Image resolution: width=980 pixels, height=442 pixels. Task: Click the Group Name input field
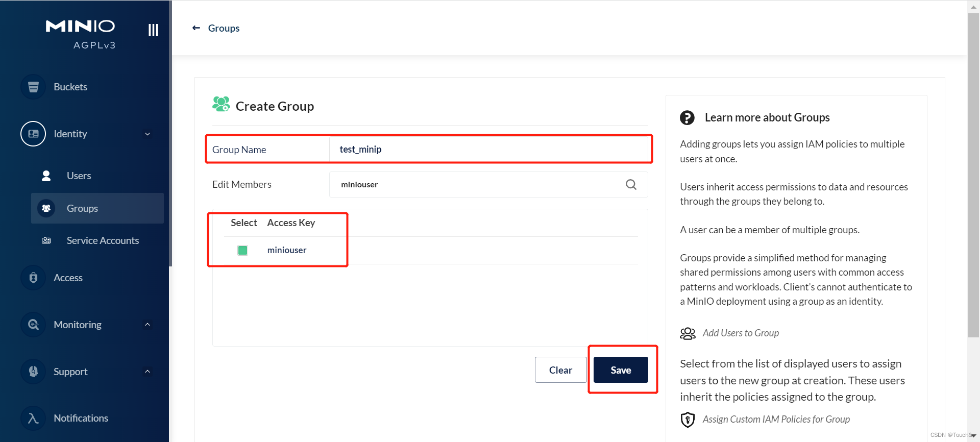487,150
